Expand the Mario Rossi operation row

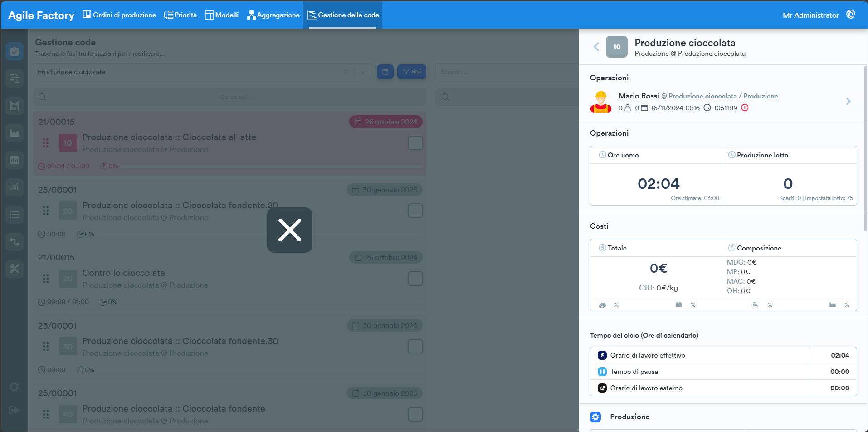[848, 102]
